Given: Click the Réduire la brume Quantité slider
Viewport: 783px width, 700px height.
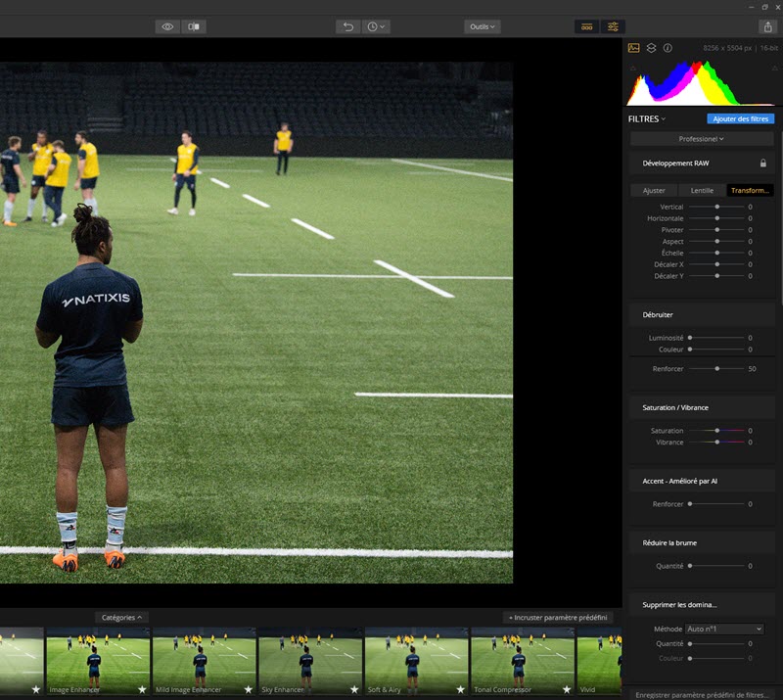Looking at the screenshot, I should pyautogui.click(x=717, y=566).
